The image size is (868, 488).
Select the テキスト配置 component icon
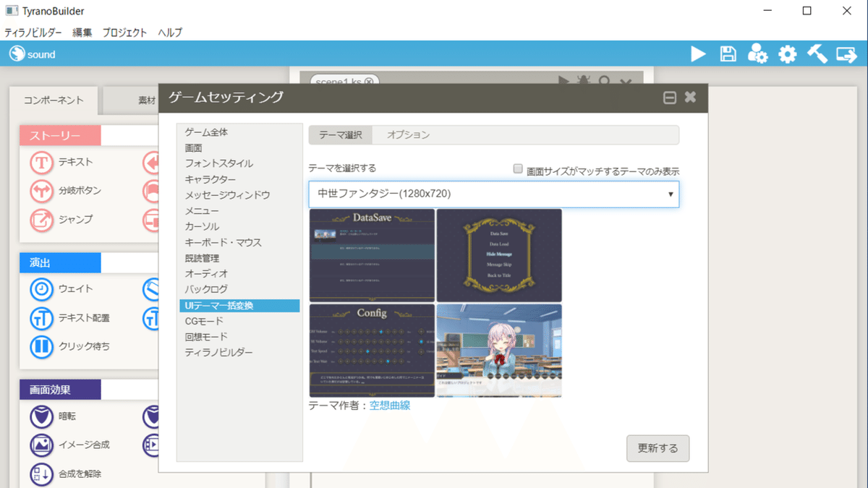click(x=41, y=317)
